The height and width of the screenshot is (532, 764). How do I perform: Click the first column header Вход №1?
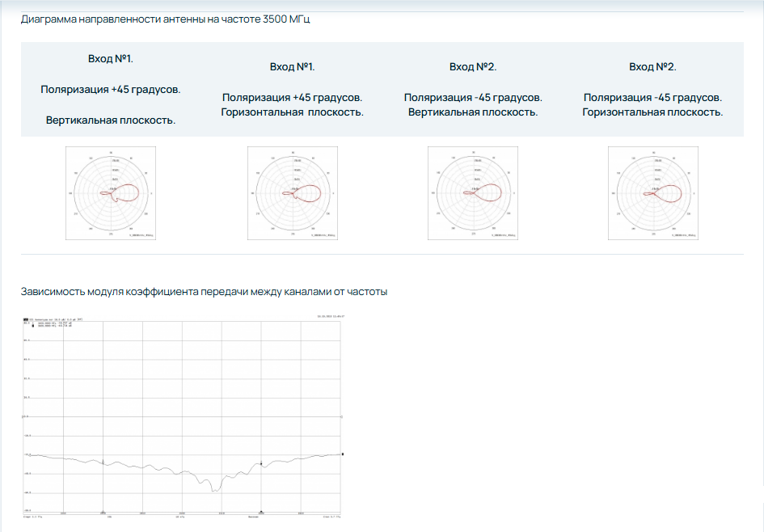point(111,59)
